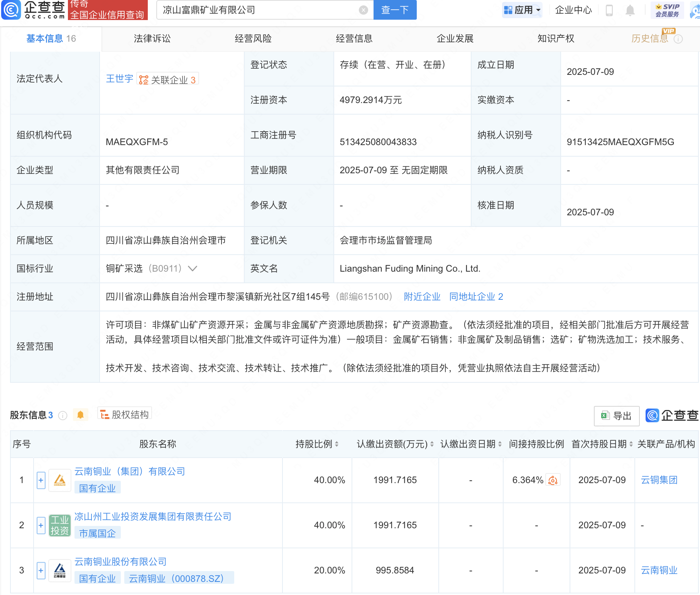Click the 导出 export button
Image resolution: width=700 pixels, height=595 pixels.
click(x=617, y=416)
